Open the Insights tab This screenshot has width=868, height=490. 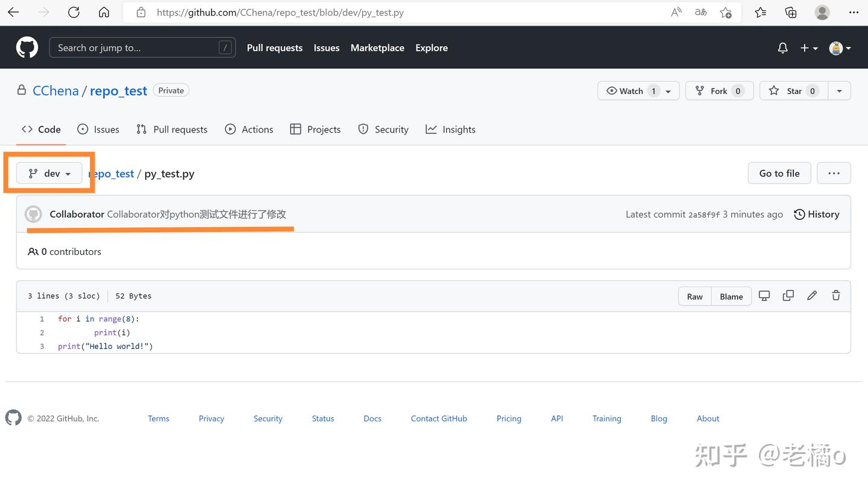point(450,129)
